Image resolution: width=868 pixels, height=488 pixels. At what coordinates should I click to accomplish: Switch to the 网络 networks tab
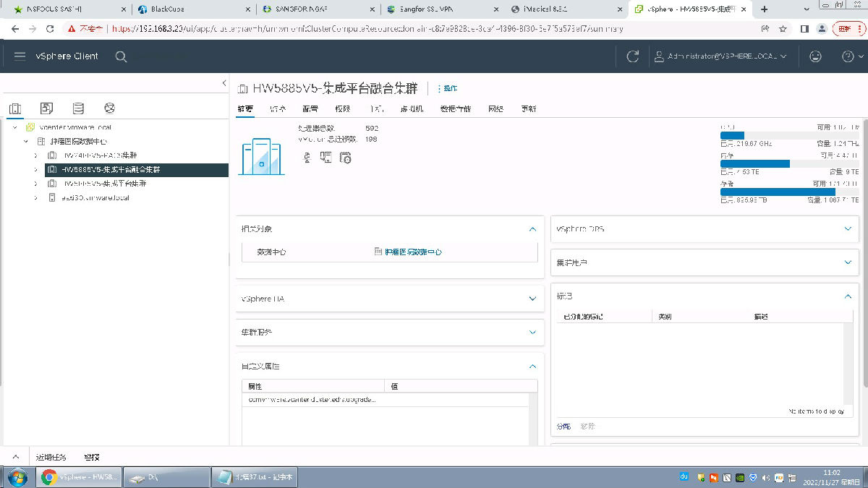(495, 109)
